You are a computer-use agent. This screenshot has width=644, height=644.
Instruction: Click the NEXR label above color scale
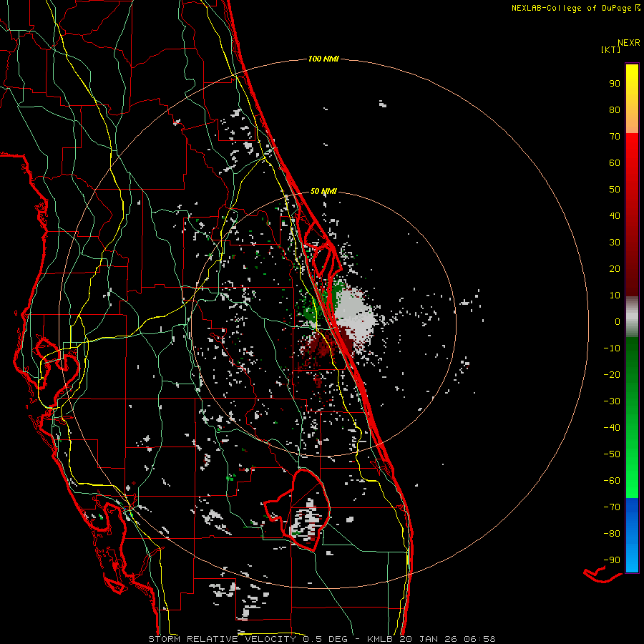(628, 43)
